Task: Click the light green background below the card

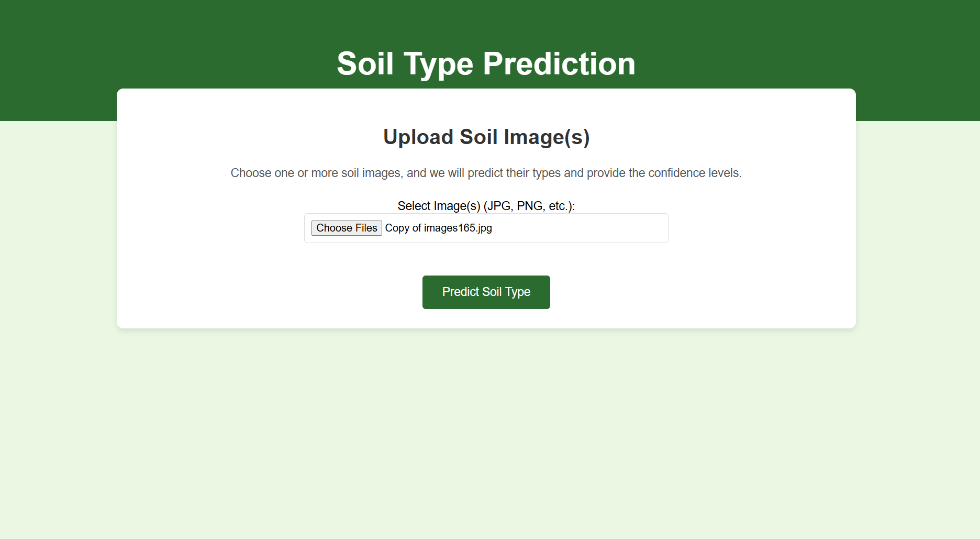Action: 486,430
